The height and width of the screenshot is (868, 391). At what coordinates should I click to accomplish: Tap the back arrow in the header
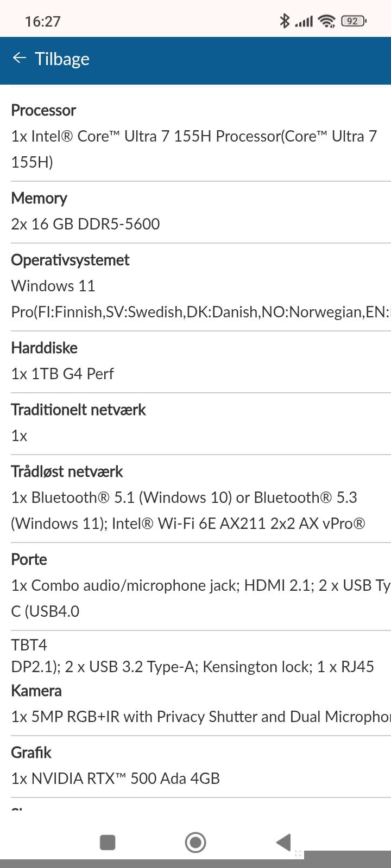(20, 58)
